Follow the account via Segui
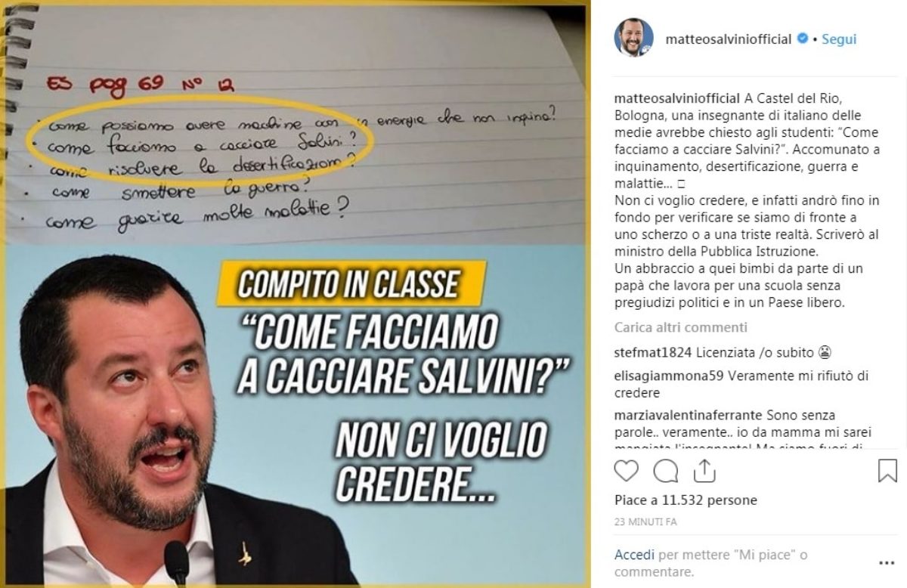Image resolution: width=907 pixels, height=588 pixels. tap(839, 39)
